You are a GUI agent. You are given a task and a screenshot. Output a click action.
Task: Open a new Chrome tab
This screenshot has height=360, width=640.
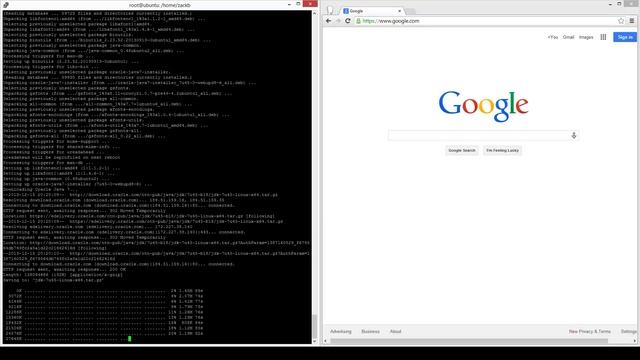click(x=410, y=11)
